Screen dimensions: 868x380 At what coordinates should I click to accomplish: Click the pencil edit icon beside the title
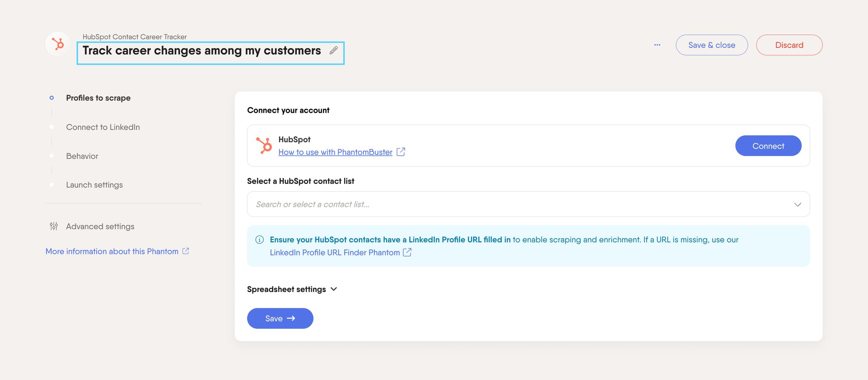(x=333, y=50)
